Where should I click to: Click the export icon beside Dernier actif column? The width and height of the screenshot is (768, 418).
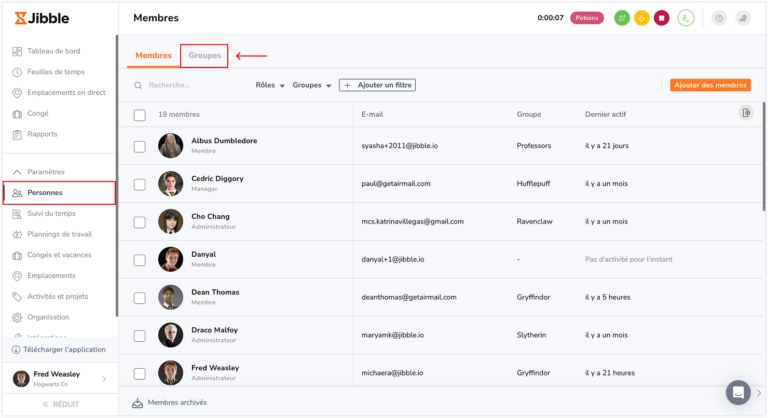(745, 113)
